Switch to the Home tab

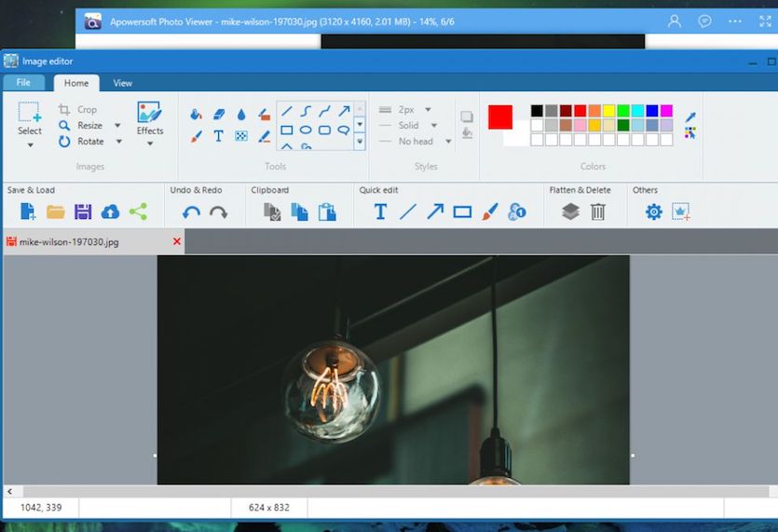[76, 83]
